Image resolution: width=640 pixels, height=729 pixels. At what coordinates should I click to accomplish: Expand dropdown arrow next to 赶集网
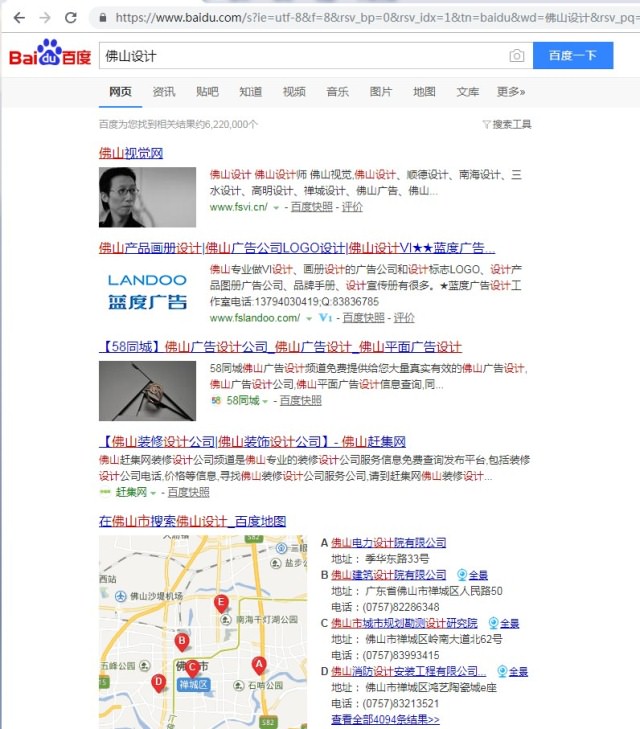153,493
